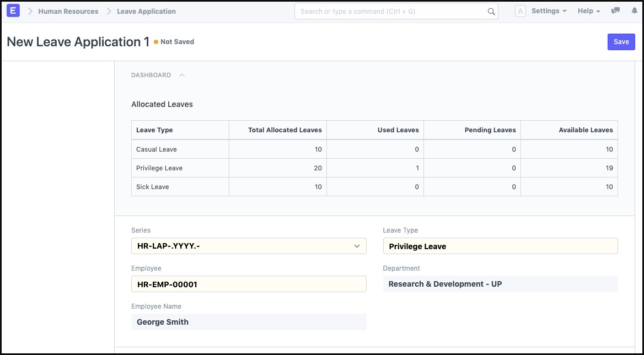Click the Employee input field
Viewport: 644px width, 355px height.
249,284
